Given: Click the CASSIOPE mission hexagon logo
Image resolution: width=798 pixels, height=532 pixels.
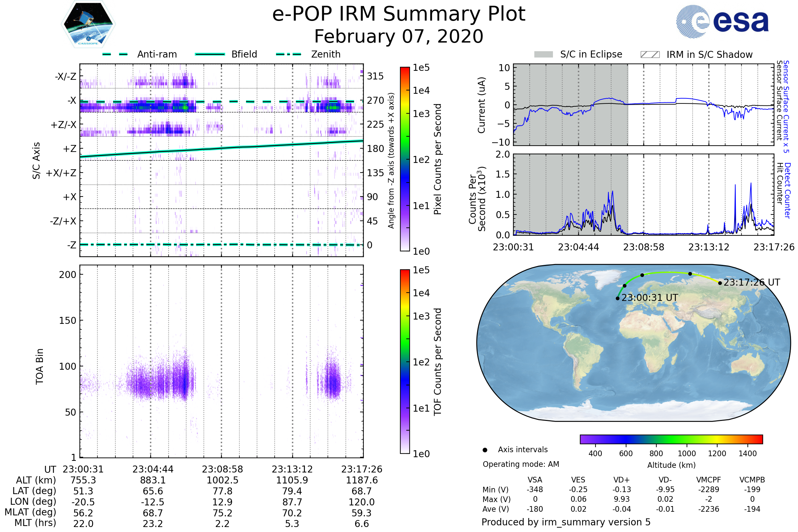Looking at the screenshot, I should pyautogui.click(x=88, y=24).
